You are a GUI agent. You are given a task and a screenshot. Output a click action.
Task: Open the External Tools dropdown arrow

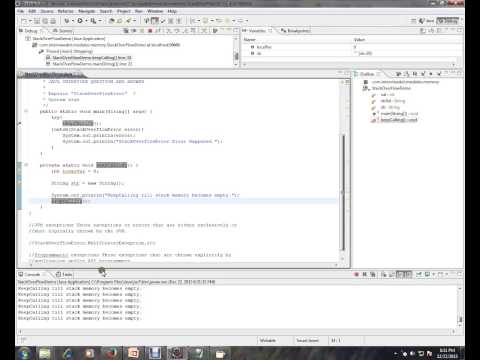point(100,21)
